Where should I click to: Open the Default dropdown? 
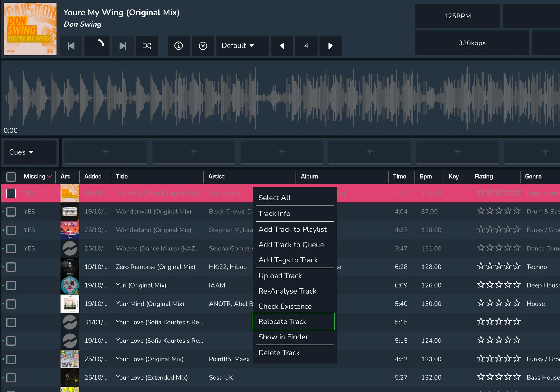click(x=238, y=46)
